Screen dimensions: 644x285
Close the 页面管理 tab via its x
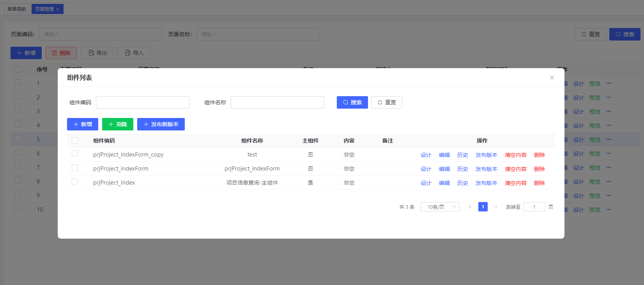(58, 9)
